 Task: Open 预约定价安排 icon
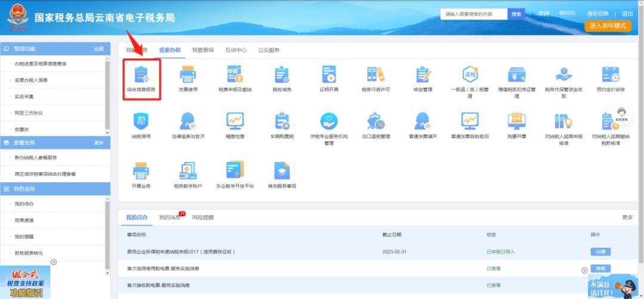tap(611, 74)
